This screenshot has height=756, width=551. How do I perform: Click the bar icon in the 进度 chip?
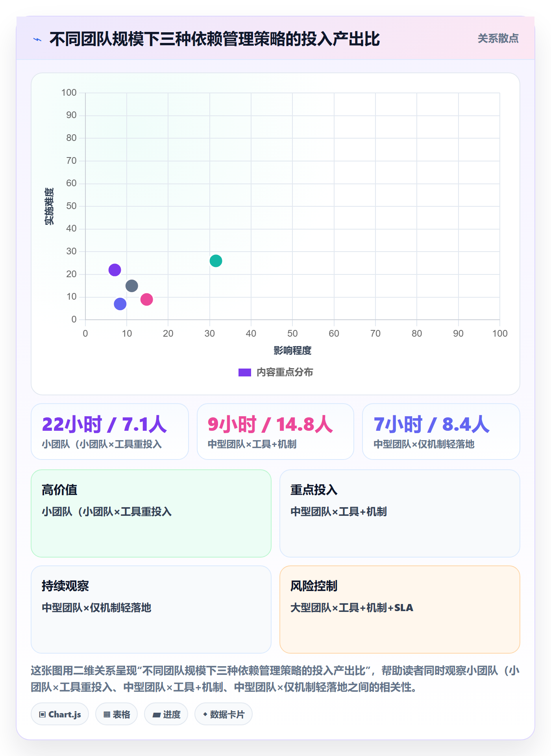156,715
